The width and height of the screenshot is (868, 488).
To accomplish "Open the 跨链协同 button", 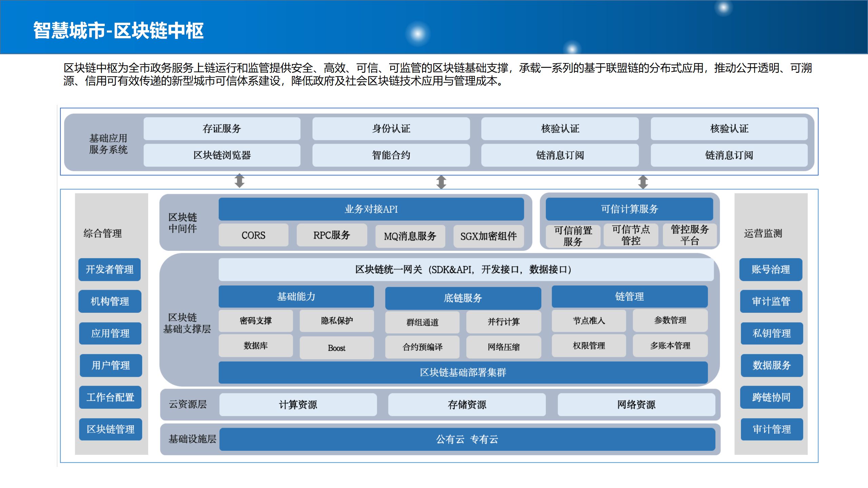I will pos(771,397).
